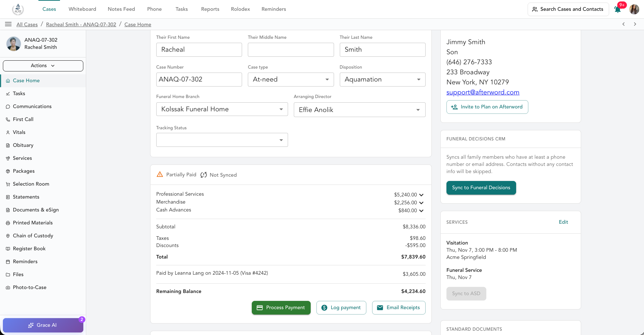Edit the Services panel
This screenshot has width=644, height=335.
[x=563, y=222]
